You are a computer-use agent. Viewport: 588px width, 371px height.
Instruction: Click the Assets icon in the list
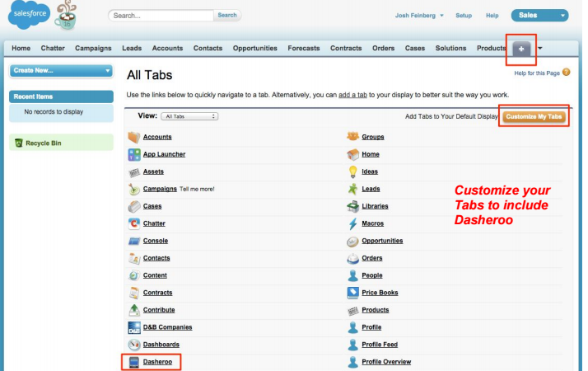pos(134,172)
